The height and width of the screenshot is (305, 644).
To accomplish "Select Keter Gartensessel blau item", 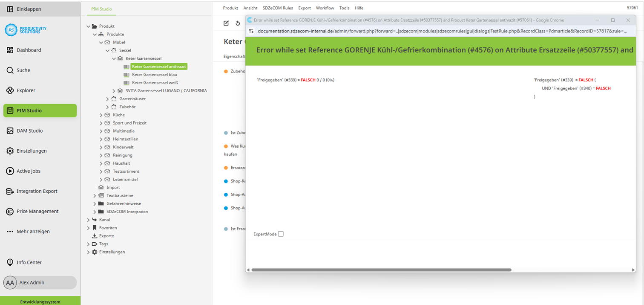I will [154, 75].
